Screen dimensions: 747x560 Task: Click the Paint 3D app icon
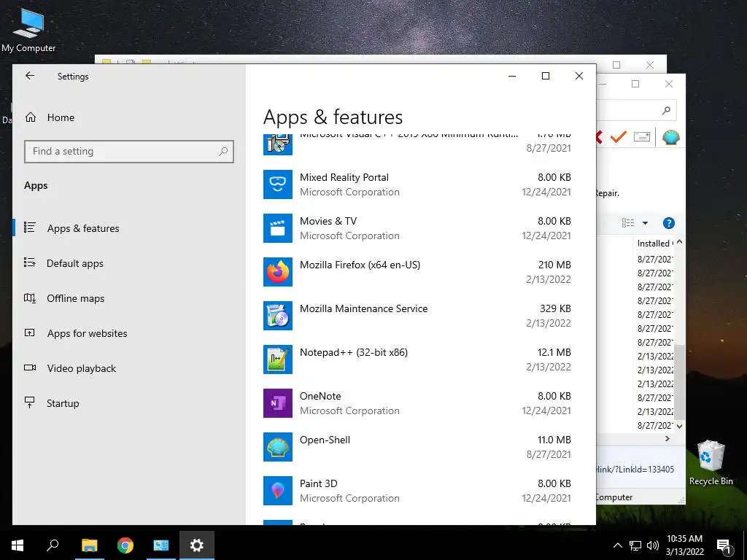(278, 491)
